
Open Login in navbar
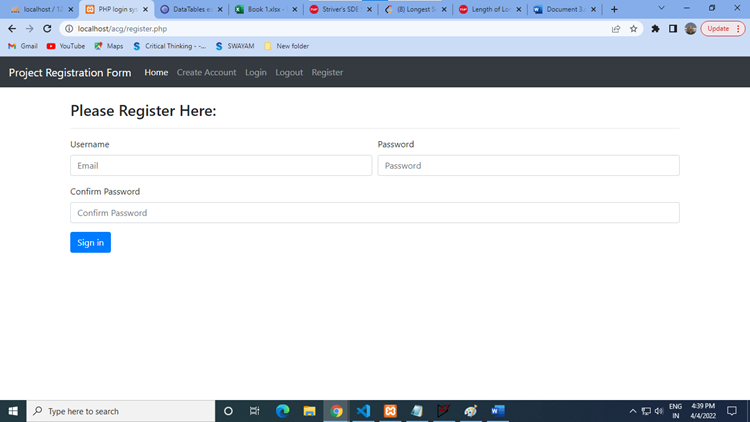tap(256, 72)
